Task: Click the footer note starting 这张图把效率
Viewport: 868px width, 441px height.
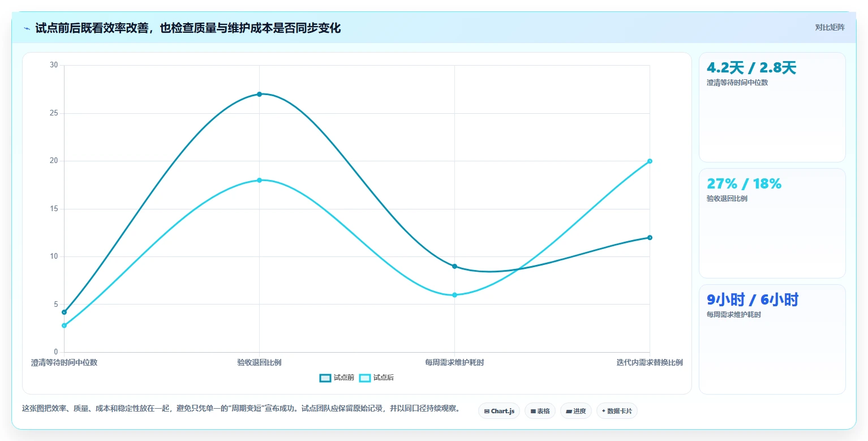Action: pos(241,408)
